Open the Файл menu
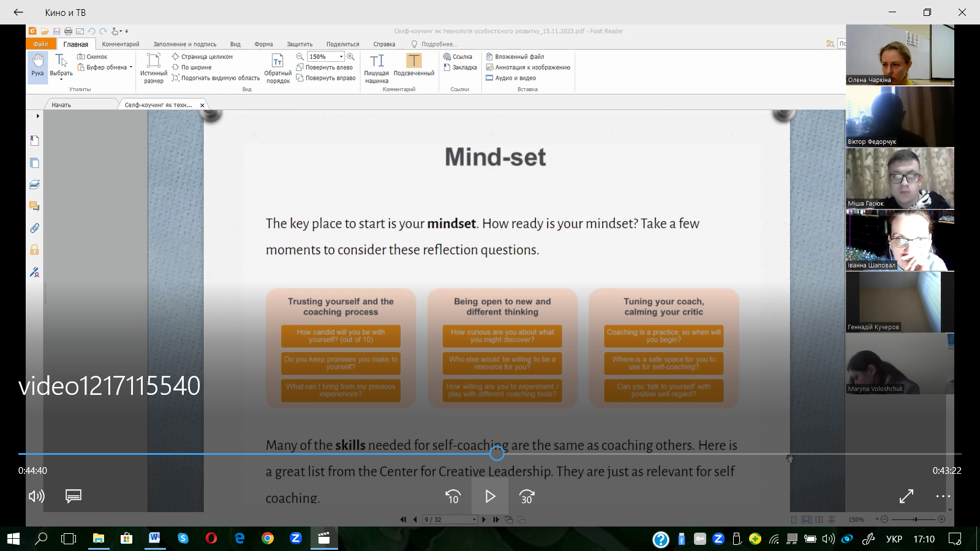980x551 pixels. (x=41, y=44)
